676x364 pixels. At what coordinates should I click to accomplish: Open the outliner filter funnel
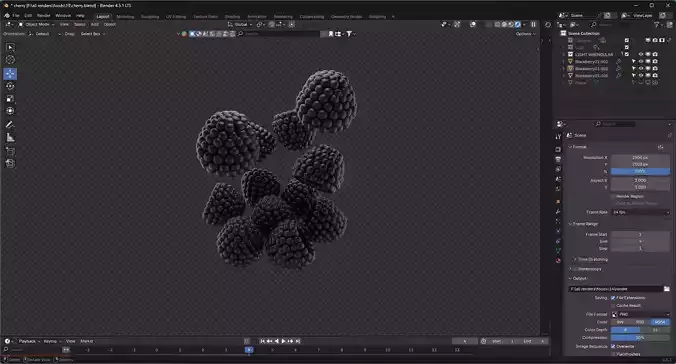click(x=657, y=25)
